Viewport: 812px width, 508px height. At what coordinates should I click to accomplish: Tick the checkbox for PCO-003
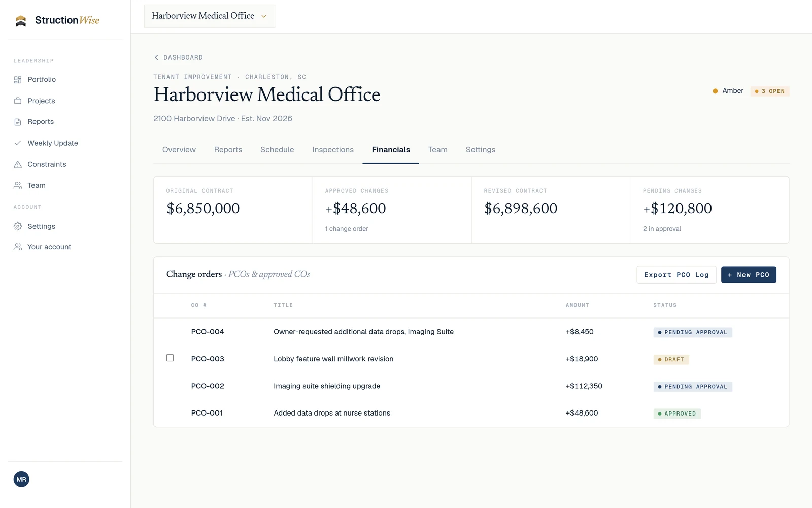[170, 358]
